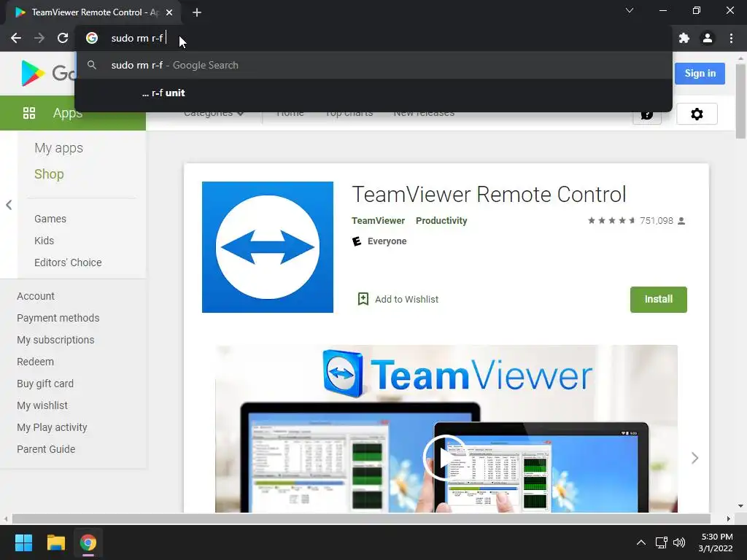
Task: Open My Play activity
Action: tap(52, 427)
